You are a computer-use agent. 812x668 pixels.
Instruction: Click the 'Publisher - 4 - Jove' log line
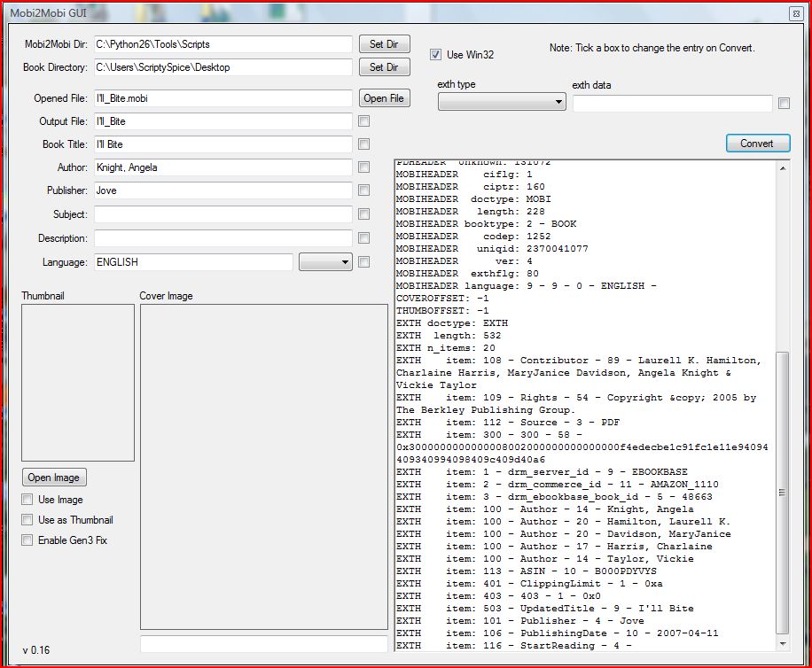tap(520, 621)
